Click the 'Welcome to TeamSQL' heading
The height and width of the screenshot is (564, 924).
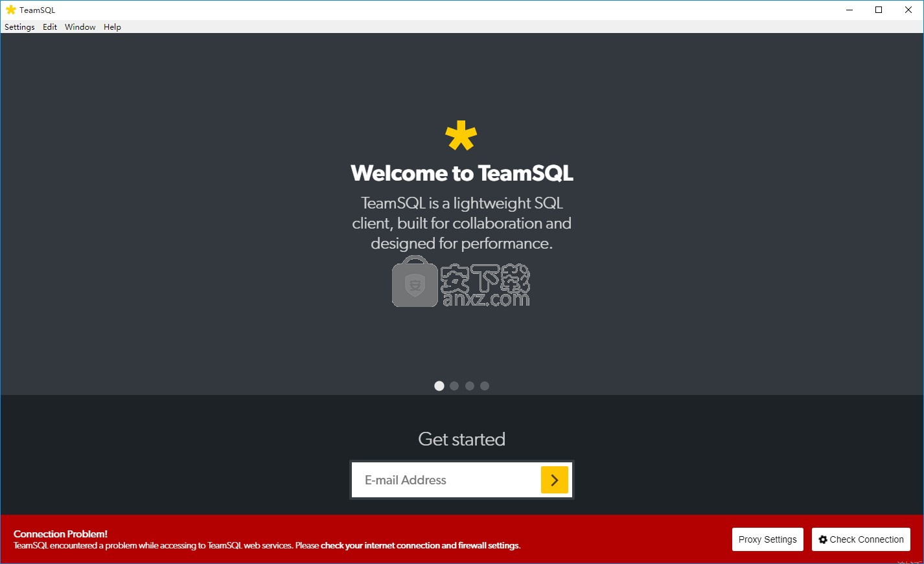pyautogui.click(x=462, y=173)
